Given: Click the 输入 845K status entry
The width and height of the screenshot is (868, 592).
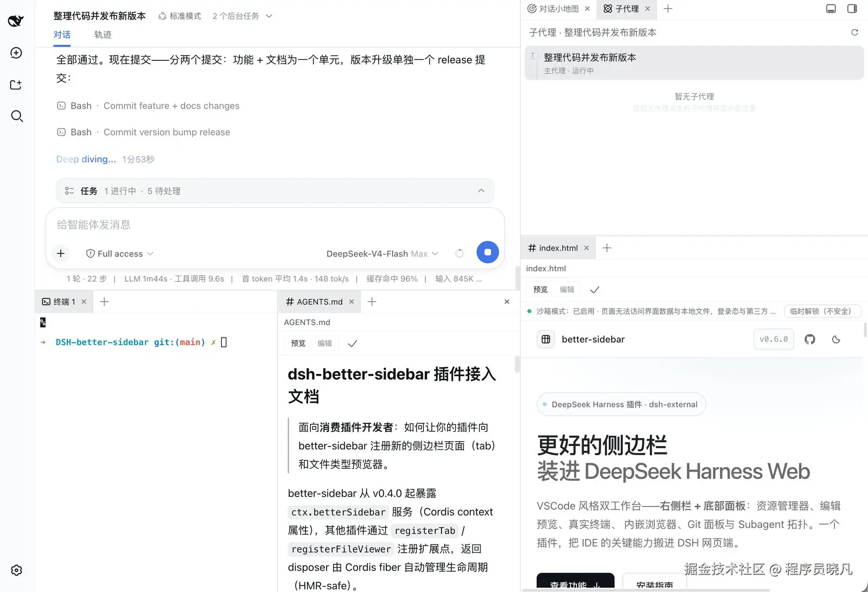Looking at the screenshot, I should click(458, 279).
